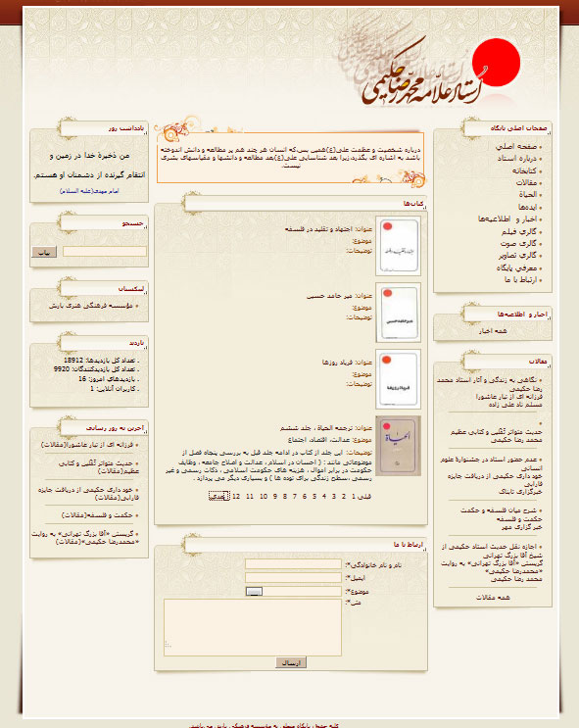
Task: Open book title فریاد روزها
Action: click(338, 363)
